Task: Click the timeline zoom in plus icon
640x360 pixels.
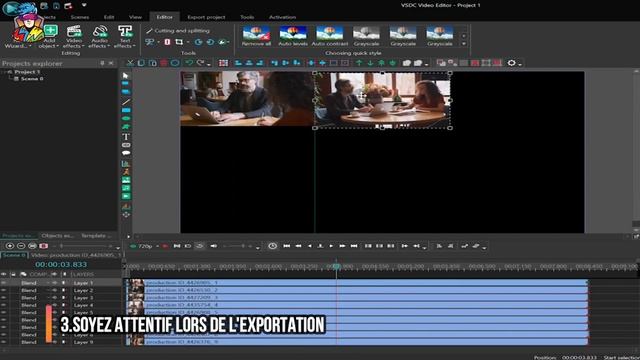Action: (x=10, y=246)
